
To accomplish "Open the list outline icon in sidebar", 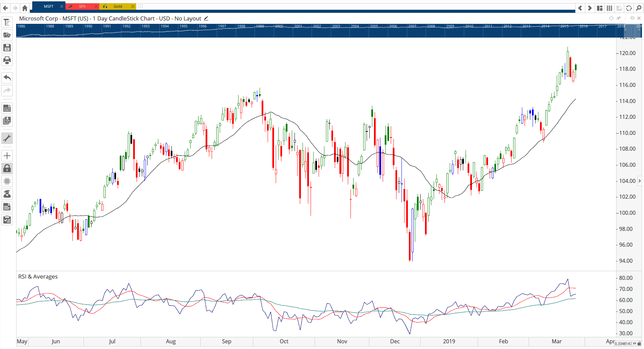I will click(x=7, y=22).
